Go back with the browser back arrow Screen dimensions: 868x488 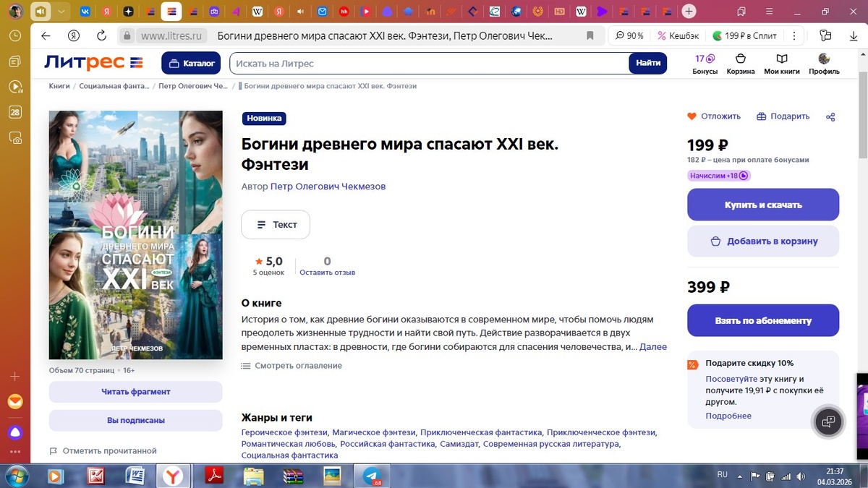pos(46,35)
